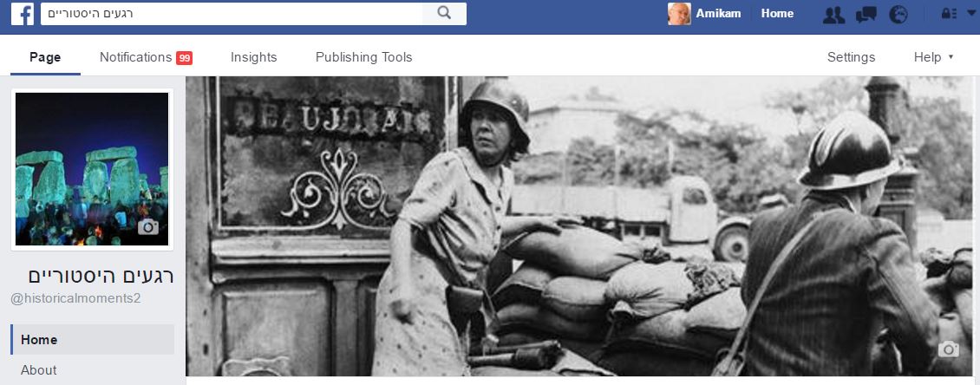Click camera icon on cover photo
980x385 pixels.
click(948, 349)
